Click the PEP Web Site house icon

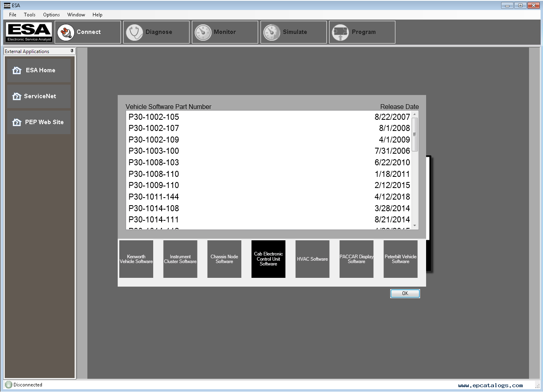tap(17, 122)
